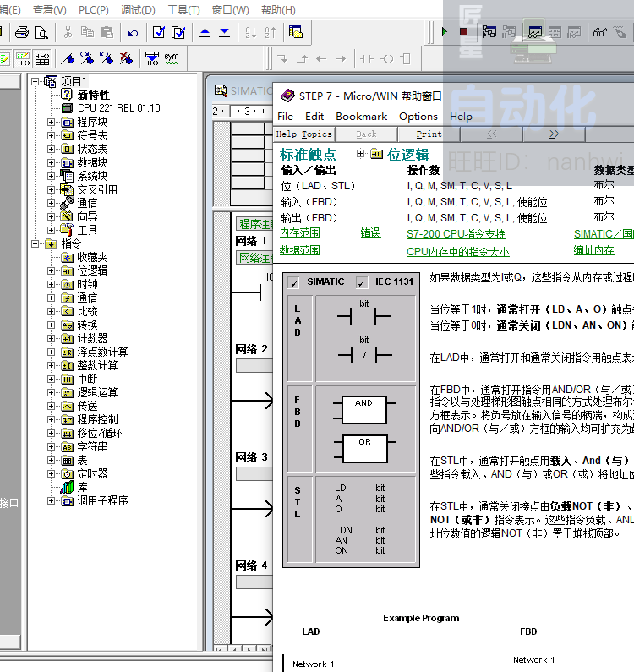The image size is (634, 672).
Task: Open the 工具(T) menu
Action: click(x=184, y=9)
